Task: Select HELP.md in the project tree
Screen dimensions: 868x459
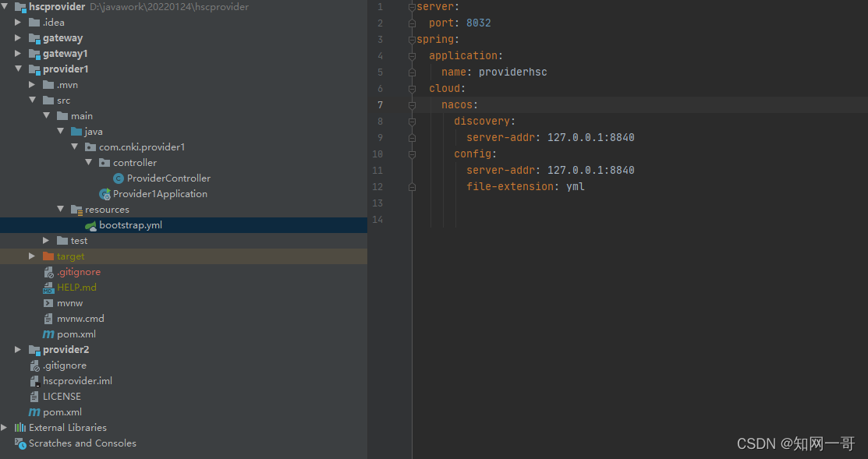Action: click(x=76, y=287)
